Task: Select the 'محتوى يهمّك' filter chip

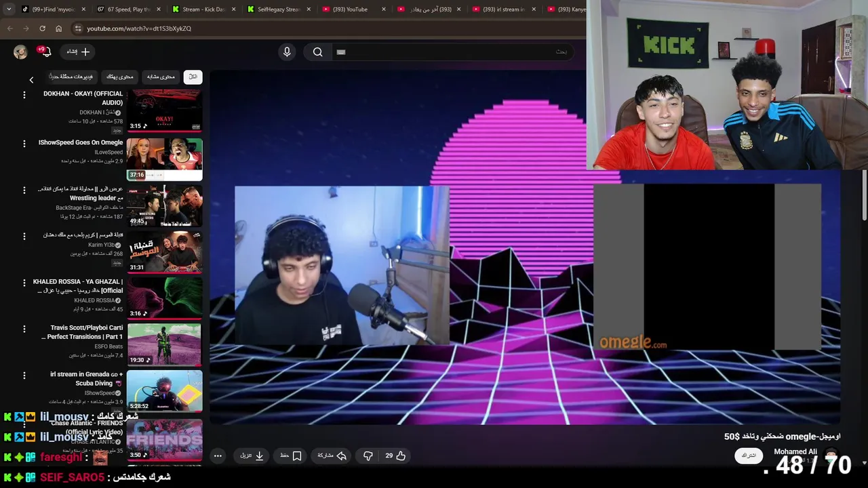Action: click(120, 77)
